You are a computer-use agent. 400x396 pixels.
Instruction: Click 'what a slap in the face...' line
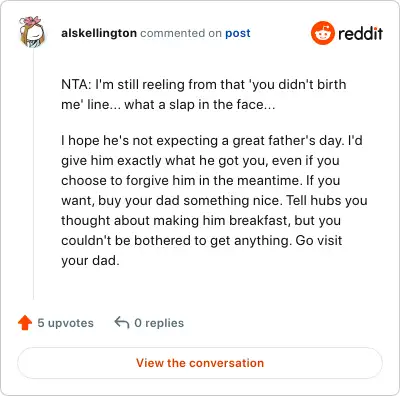pos(200,104)
